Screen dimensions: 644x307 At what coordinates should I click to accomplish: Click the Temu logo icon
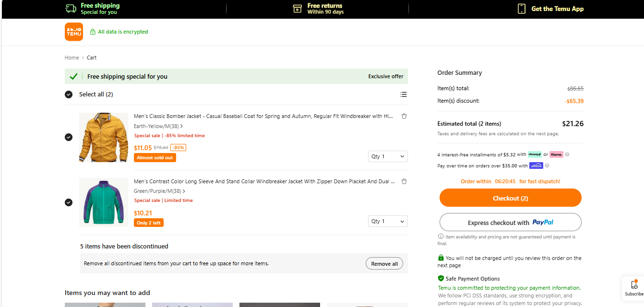tap(74, 32)
